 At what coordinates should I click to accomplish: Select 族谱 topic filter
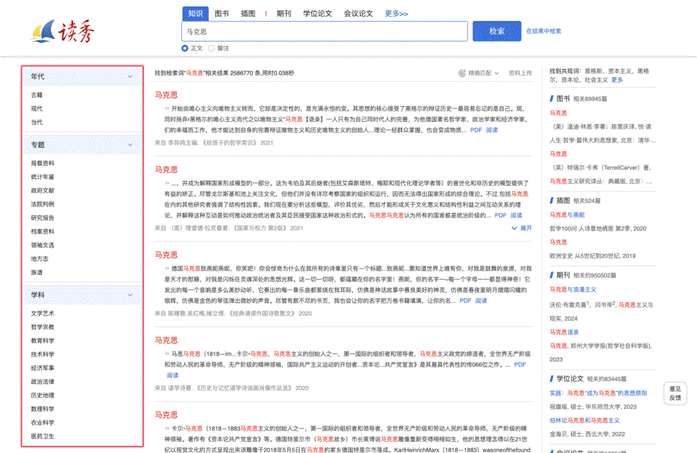pos(37,273)
